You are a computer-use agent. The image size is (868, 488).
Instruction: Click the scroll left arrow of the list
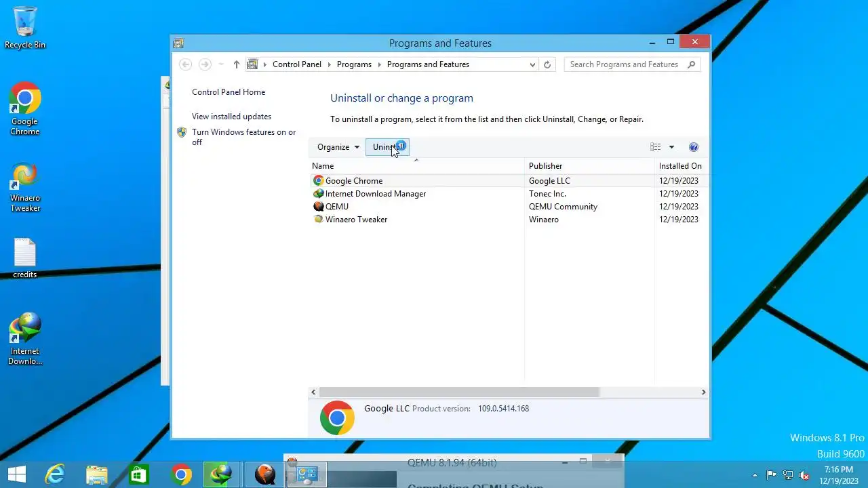coord(313,392)
